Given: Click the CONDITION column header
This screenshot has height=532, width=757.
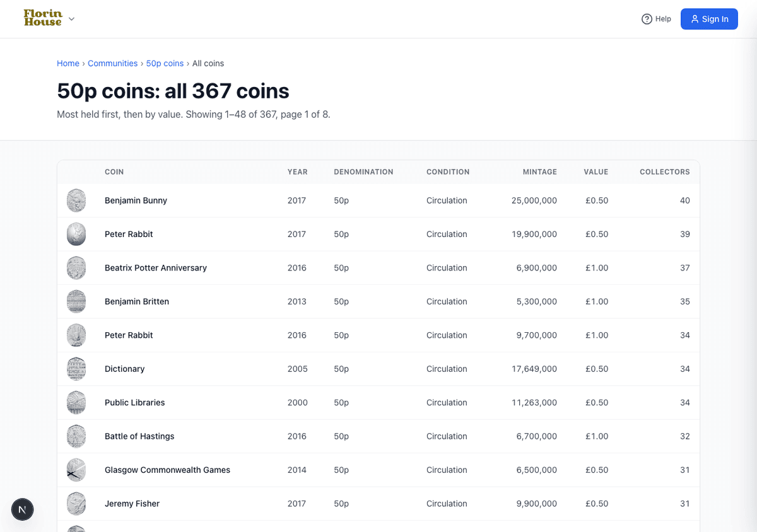Looking at the screenshot, I should (448, 171).
